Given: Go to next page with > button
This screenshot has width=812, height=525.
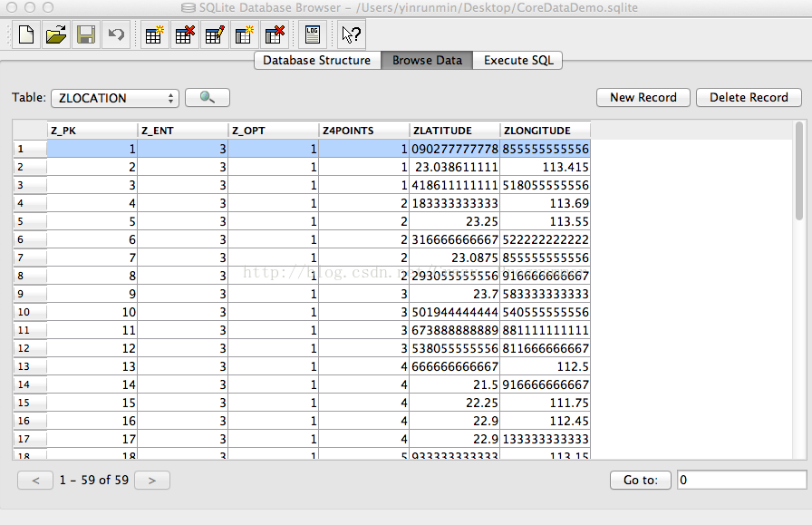Looking at the screenshot, I should [152, 481].
